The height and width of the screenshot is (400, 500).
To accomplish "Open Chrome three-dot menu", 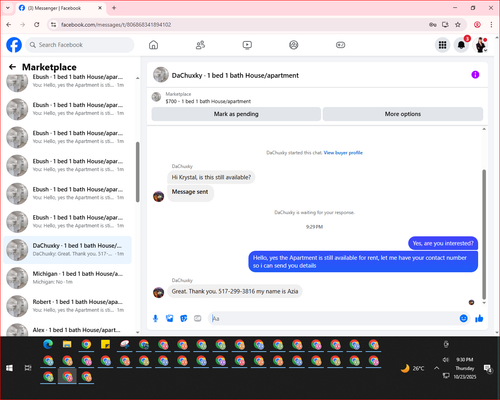I will 491,25.
